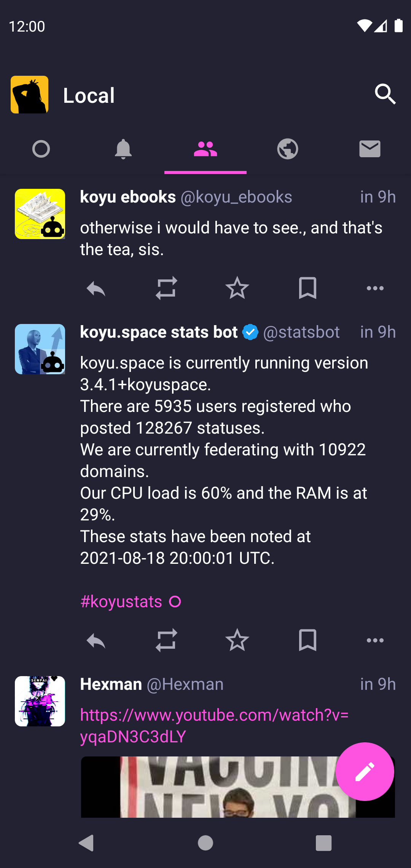This screenshot has width=411, height=868.
Task: Tap the pink compose post button
Action: [x=365, y=771]
